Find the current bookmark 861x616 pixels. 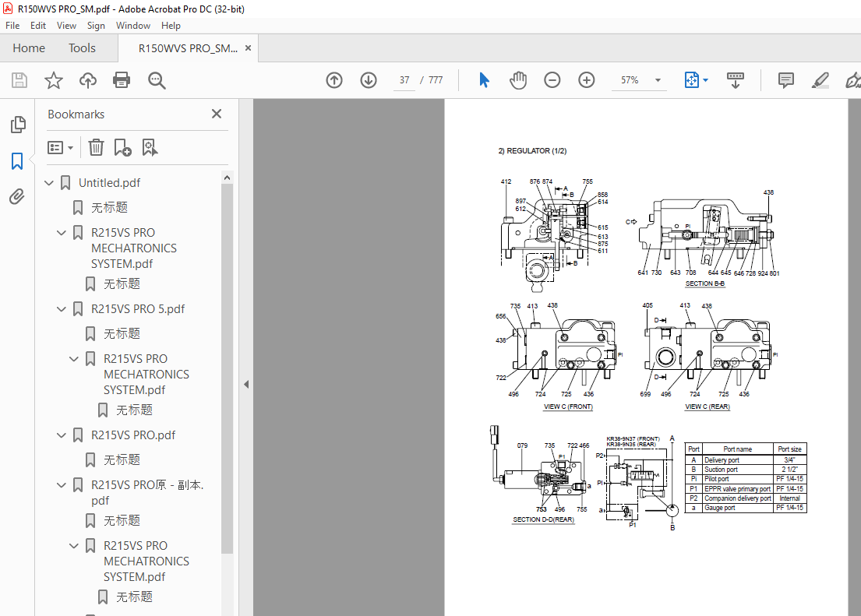(150, 147)
